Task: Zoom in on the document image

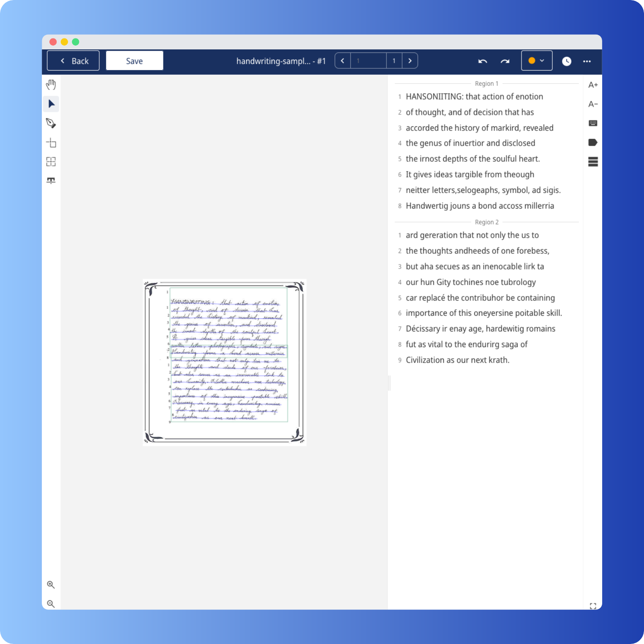Action: tap(51, 584)
